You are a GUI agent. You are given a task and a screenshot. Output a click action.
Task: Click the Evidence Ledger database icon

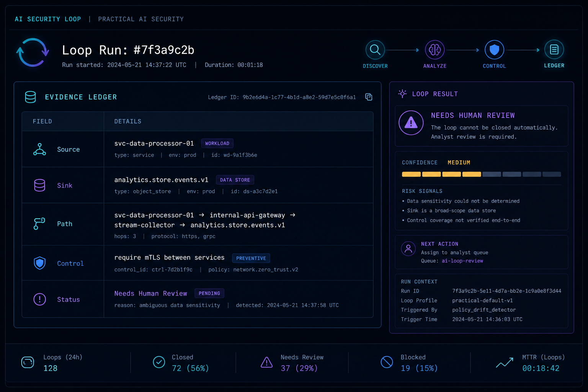point(30,97)
